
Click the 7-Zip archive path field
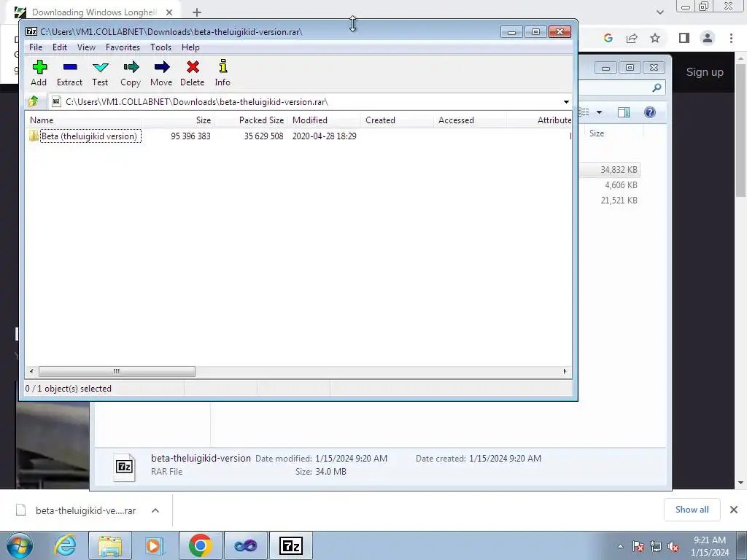click(305, 102)
